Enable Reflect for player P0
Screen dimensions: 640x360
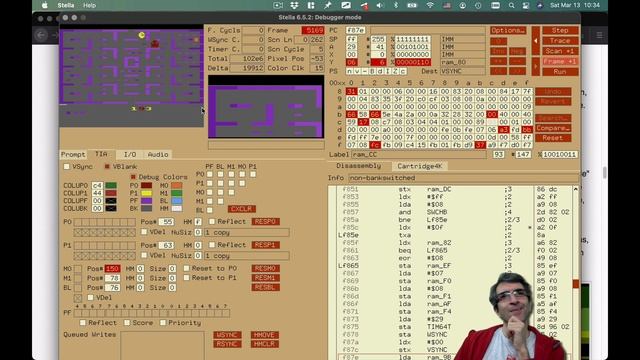(212, 221)
